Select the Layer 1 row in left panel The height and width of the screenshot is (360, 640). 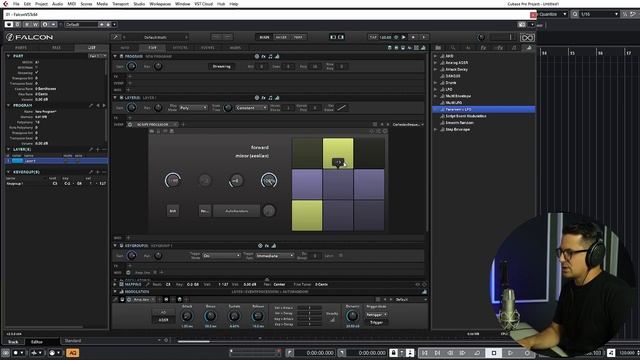(x=56, y=161)
